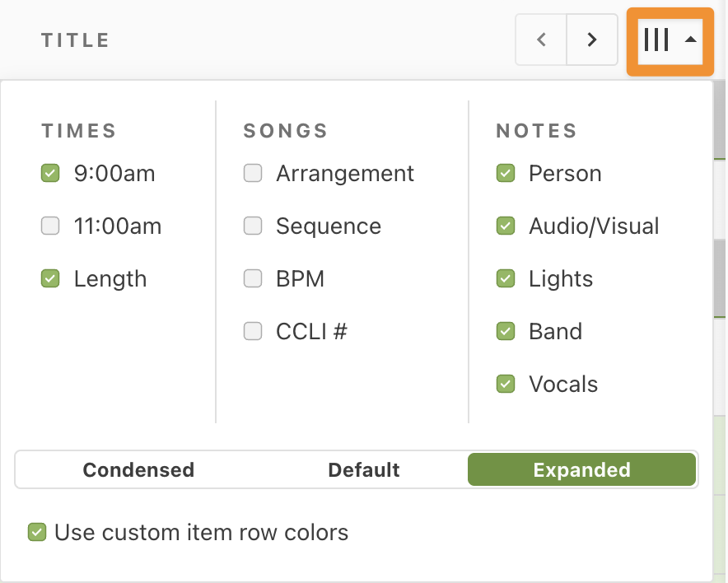Screen dimensions: 728x583
Task: Uncheck the 9:00am time checkbox
Action: click(x=50, y=173)
